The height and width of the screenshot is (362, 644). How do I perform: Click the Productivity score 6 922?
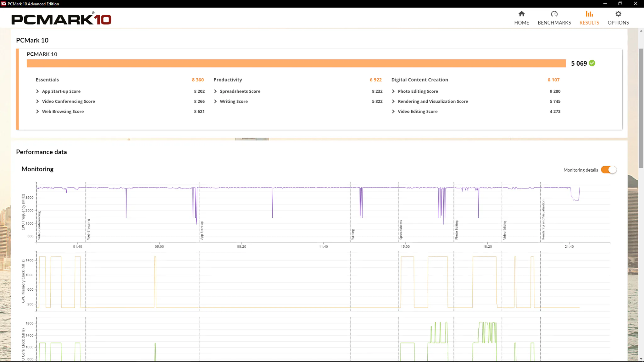tap(376, 80)
